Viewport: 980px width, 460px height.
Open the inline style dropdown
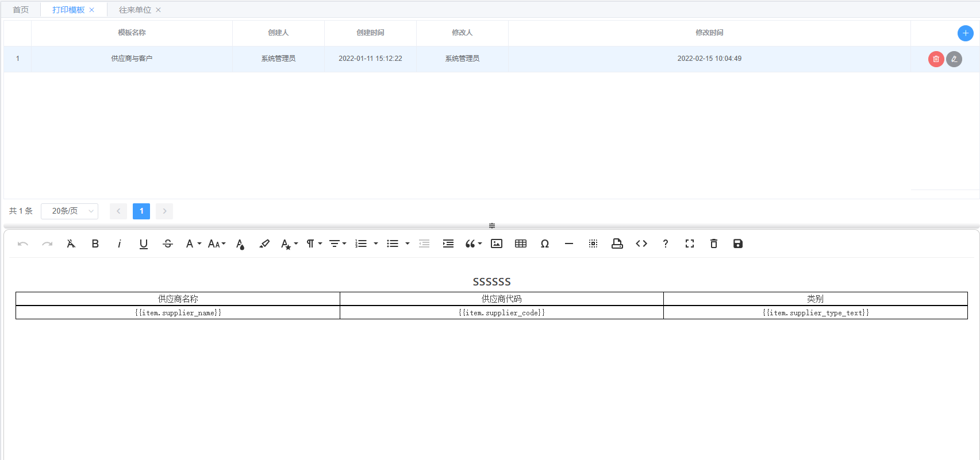pyautogui.click(x=289, y=244)
